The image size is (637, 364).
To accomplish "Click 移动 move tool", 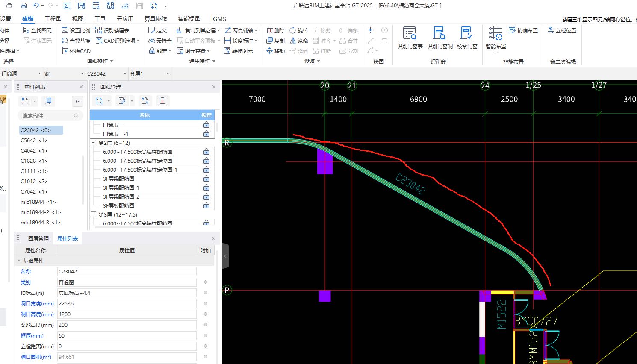I will pyautogui.click(x=275, y=51).
